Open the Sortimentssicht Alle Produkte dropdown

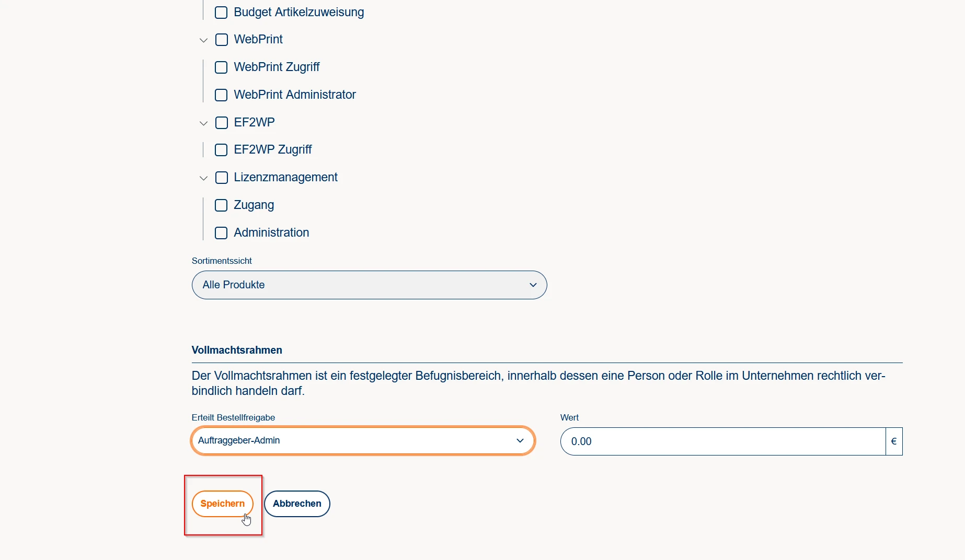369,285
